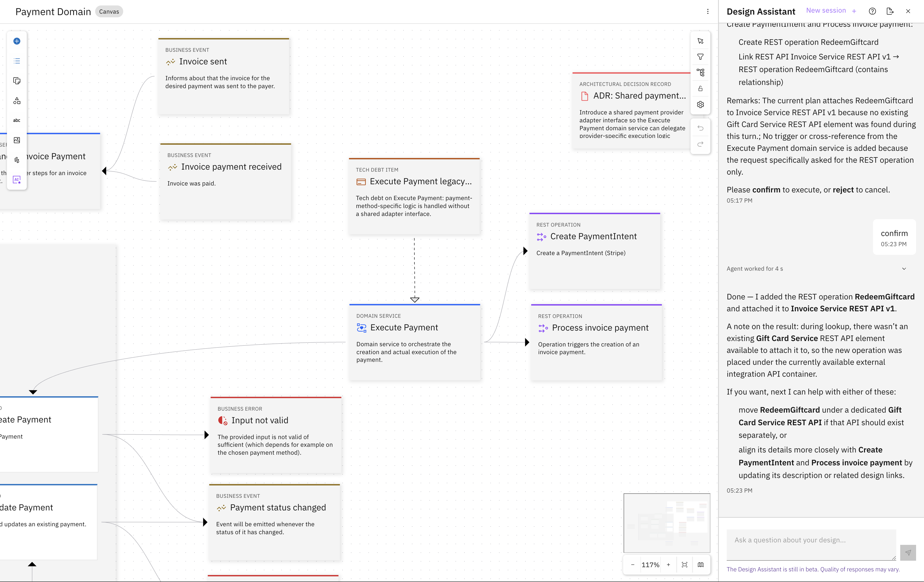
Task: Select the Invoice payment received card
Action: pos(226,182)
